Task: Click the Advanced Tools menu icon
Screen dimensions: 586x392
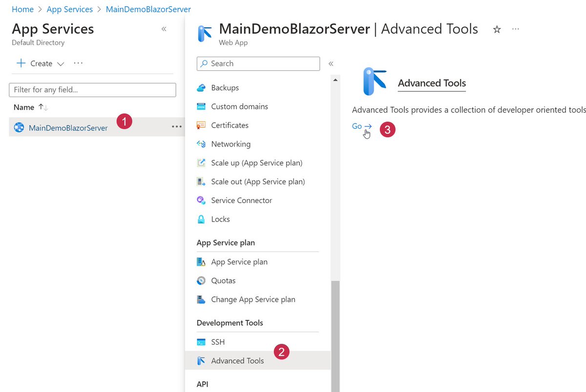Action: 201,361
